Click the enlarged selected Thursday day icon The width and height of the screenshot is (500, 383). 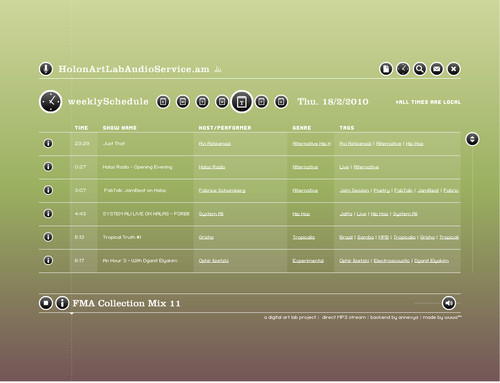click(x=242, y=102)
